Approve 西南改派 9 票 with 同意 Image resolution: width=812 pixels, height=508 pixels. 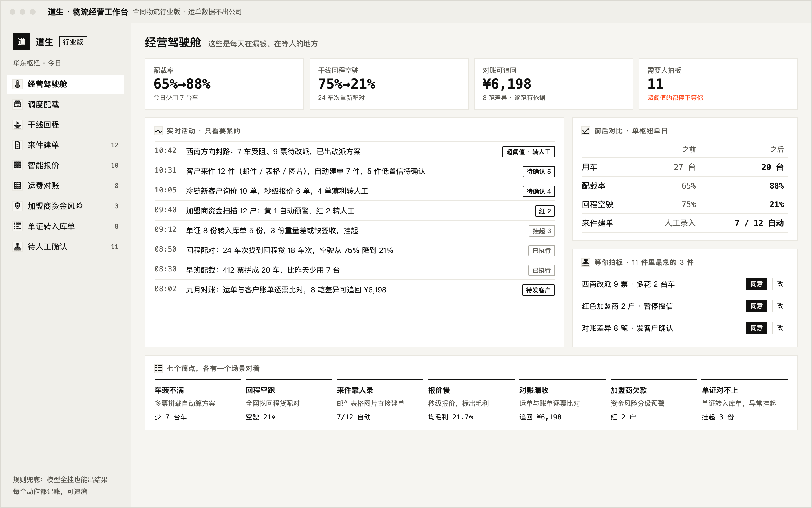point(757,284)
